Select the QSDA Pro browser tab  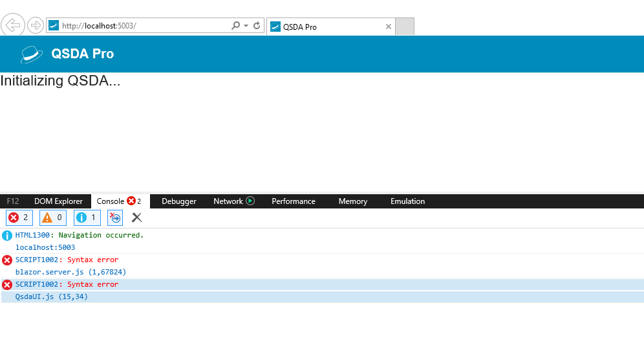click(330, 27)
